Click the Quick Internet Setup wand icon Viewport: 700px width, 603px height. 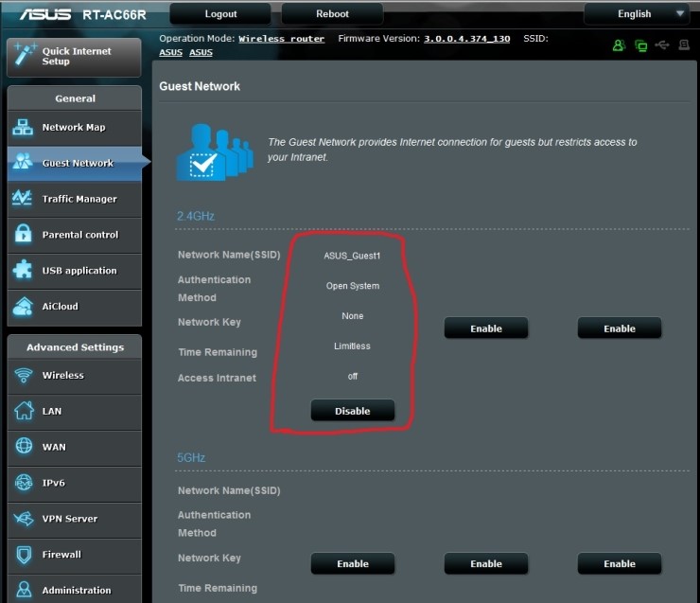click(23, 56)
